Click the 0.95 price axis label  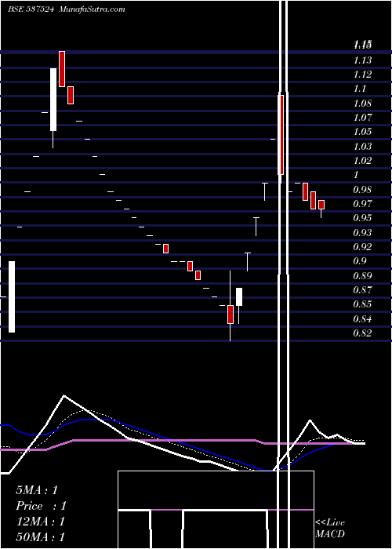pos(362,218)
